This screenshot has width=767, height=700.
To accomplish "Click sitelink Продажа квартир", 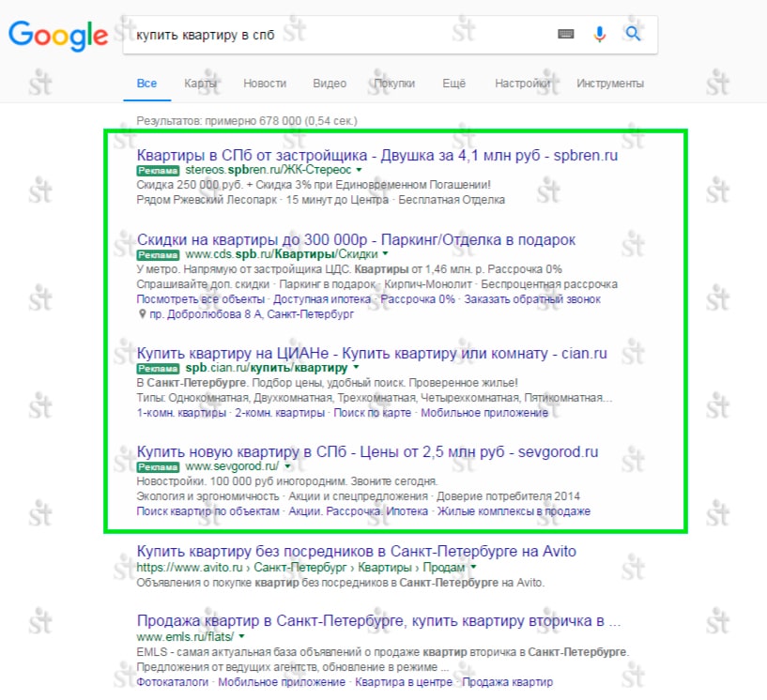I will 507,682.
